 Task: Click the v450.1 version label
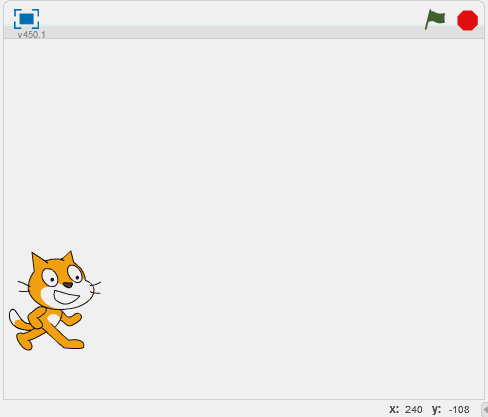pyautogui.click(x=32, y=35)
